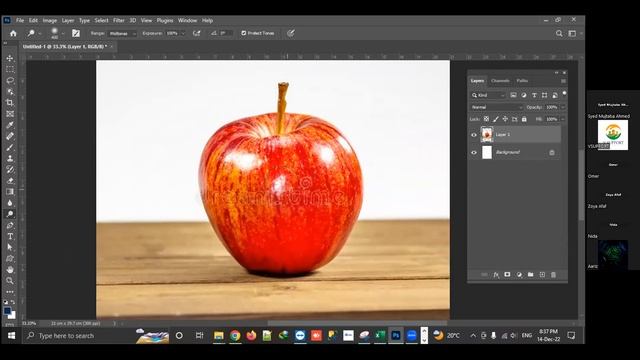Open Firefox from the taskbar
This screenshot has height=360, width=640.
[x=251, y=336]
